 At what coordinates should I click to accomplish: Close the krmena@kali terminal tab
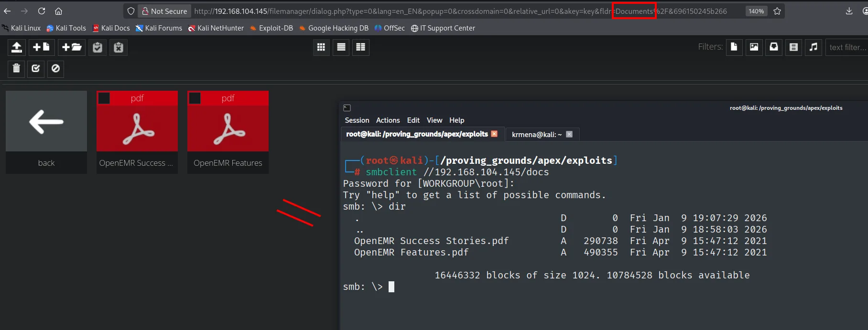click(x=569, y=134)
